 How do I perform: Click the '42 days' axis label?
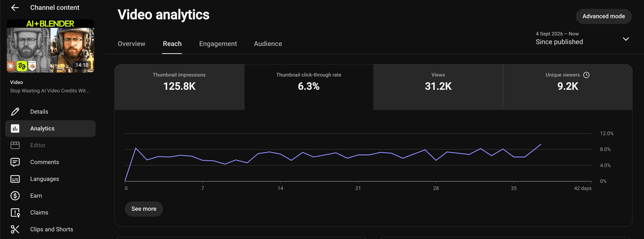(583, 188)
